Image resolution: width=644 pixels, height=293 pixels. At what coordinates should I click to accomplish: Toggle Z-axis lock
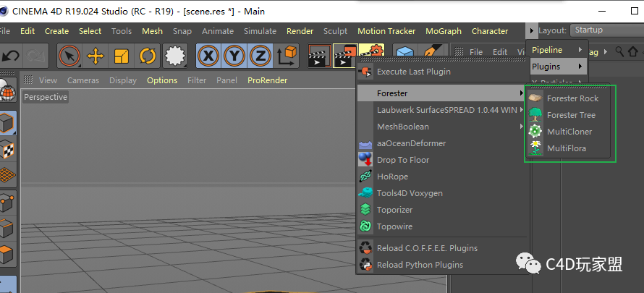tap(260, 56)
